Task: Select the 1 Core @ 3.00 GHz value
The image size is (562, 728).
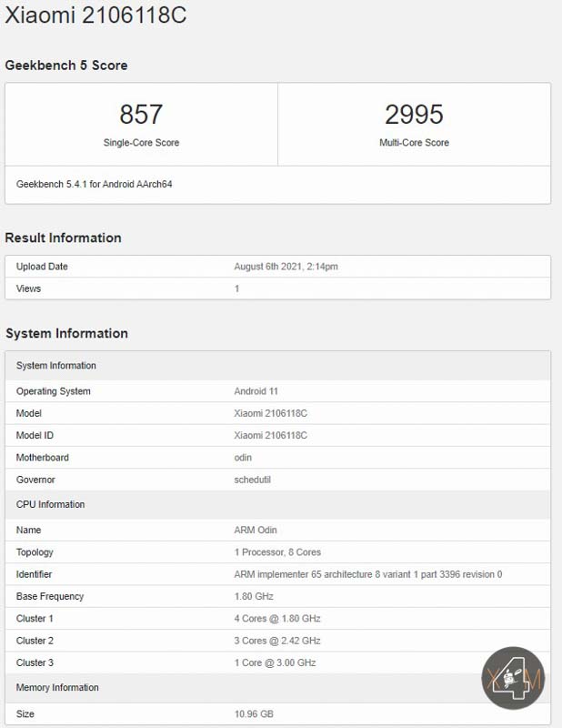Action: pyautogui.click(x=275, y=663)
